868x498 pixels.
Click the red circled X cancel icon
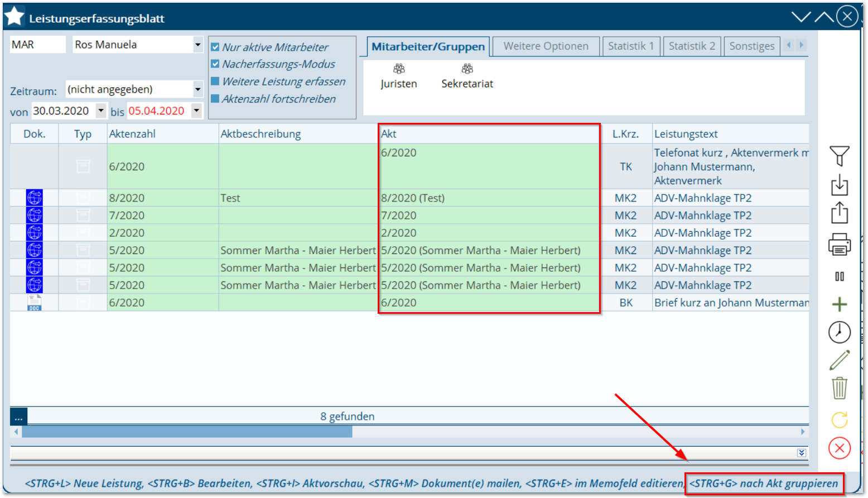[839, 448]
